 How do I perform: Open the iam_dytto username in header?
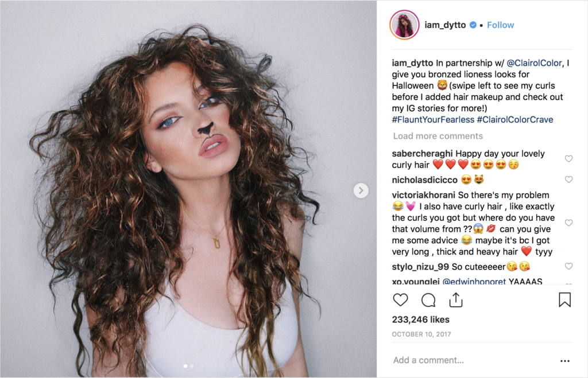point(445,25)
